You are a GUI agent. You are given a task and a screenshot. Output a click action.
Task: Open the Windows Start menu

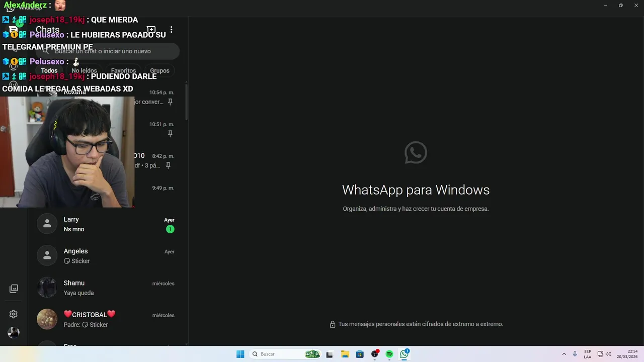[240, 354]
